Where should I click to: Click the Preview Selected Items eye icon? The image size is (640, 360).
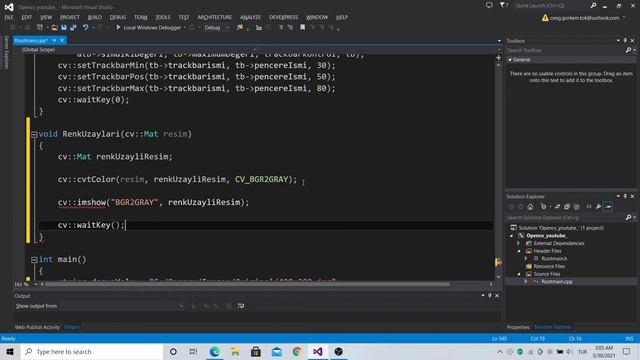608,207
